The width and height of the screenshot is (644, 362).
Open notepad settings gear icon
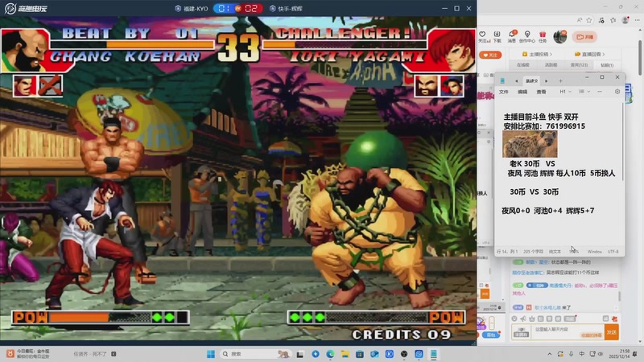coord(617,92)
